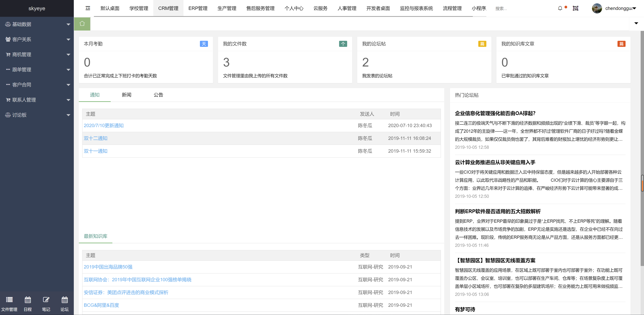Click the 商机管理 cart icon
Image resolution: width=644 pixels, height=315 pixels.
[x=8, y=55]
